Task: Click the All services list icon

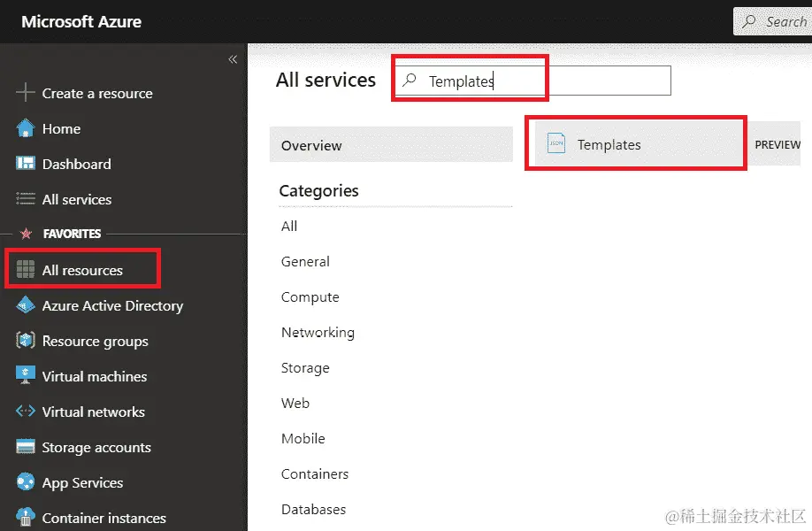Action: (26, 199)
